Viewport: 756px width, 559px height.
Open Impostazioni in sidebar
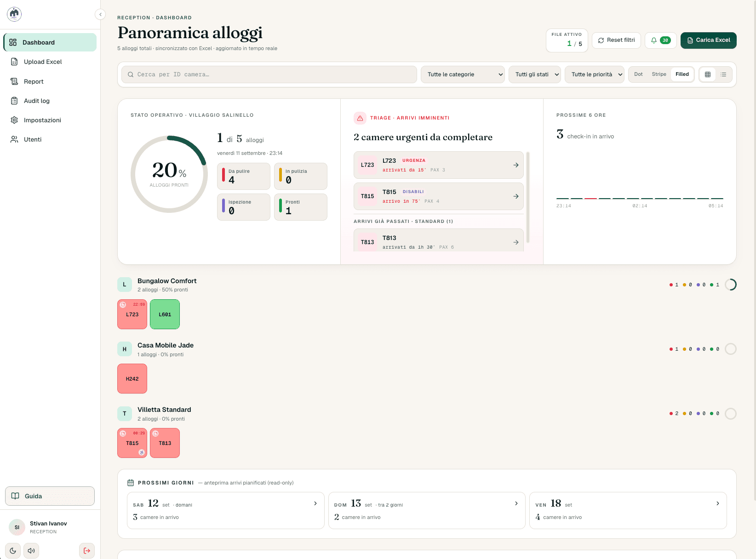coord(50,120)
